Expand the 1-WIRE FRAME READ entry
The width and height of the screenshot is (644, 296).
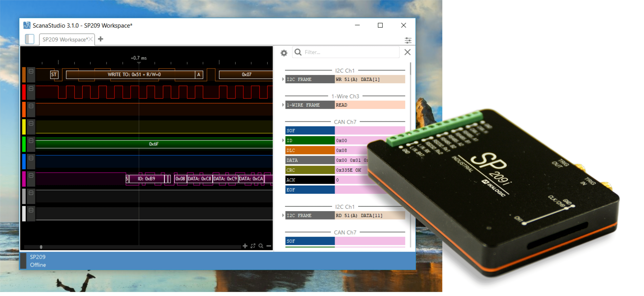point(283,105)
